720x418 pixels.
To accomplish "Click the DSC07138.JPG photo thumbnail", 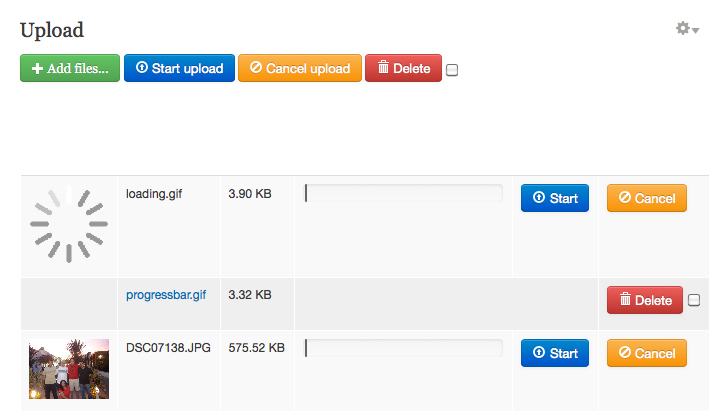I will [x=69, y=369].
